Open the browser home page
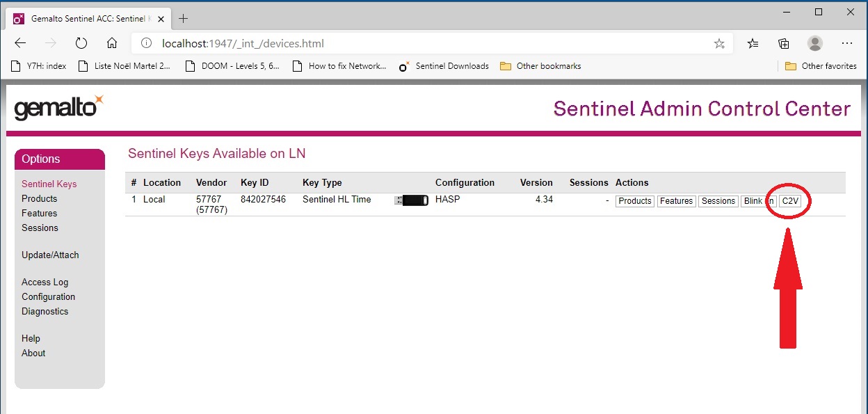Screen dimensions: 868x414 (x=112, y=43)
